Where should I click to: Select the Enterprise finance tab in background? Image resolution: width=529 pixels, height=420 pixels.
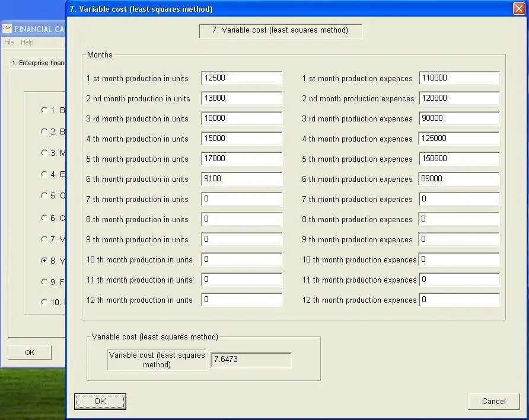click(38, 63)
